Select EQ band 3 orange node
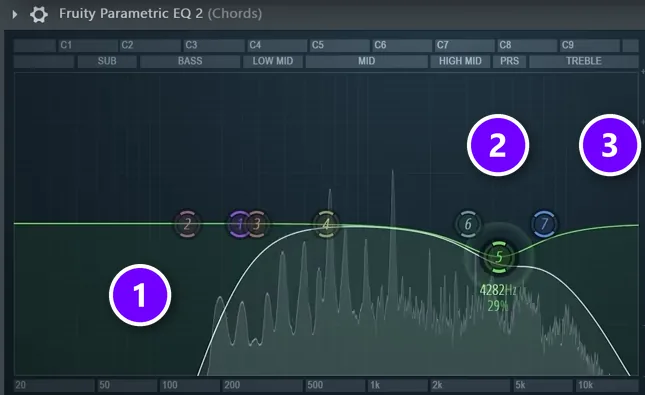This screenshot has height=395, width=645. pyautogui.click(x=258, y=224)
